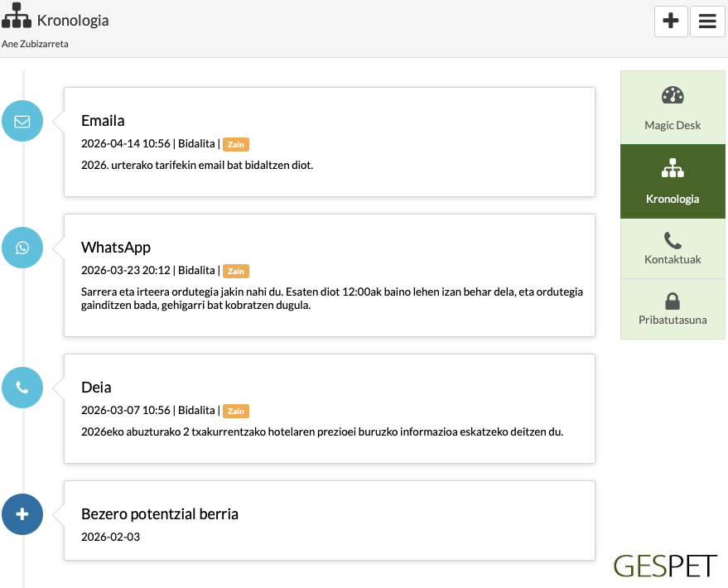Click the phone call timeline icon
728x588 pixels.
(22, 388)
